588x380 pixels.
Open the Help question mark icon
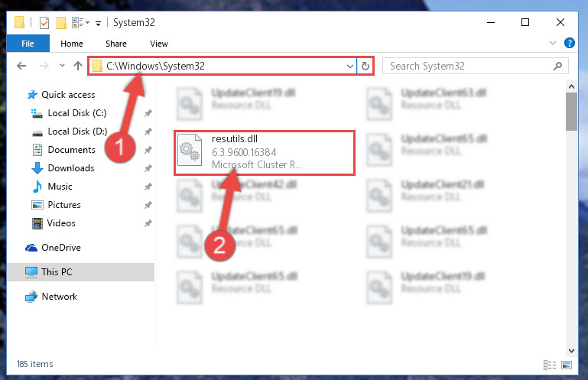tap(569, 43)
